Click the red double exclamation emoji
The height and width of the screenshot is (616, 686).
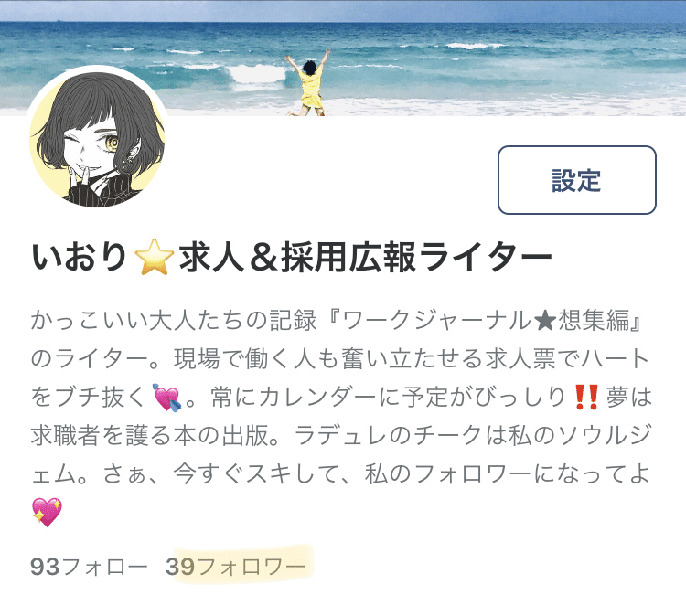[586, 397]
